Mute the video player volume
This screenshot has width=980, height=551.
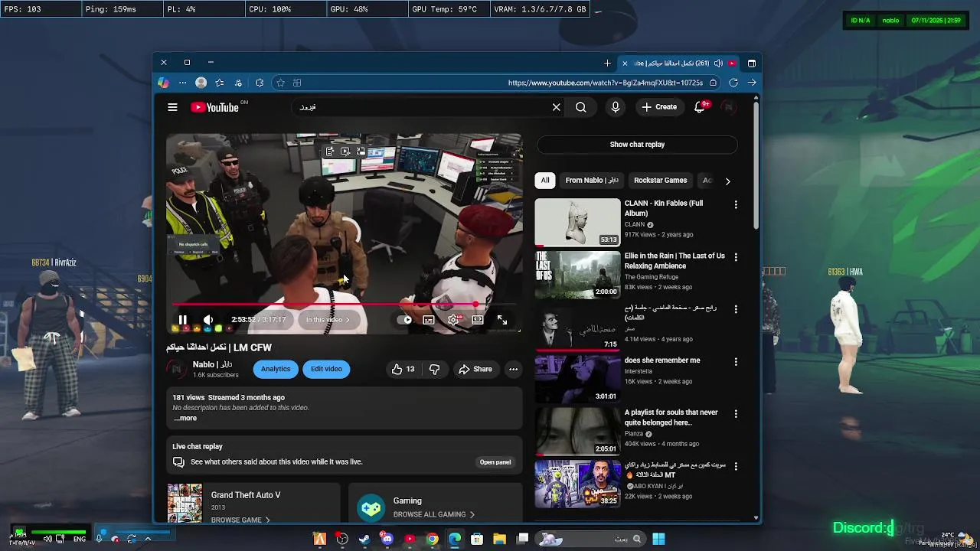point(207,320)
